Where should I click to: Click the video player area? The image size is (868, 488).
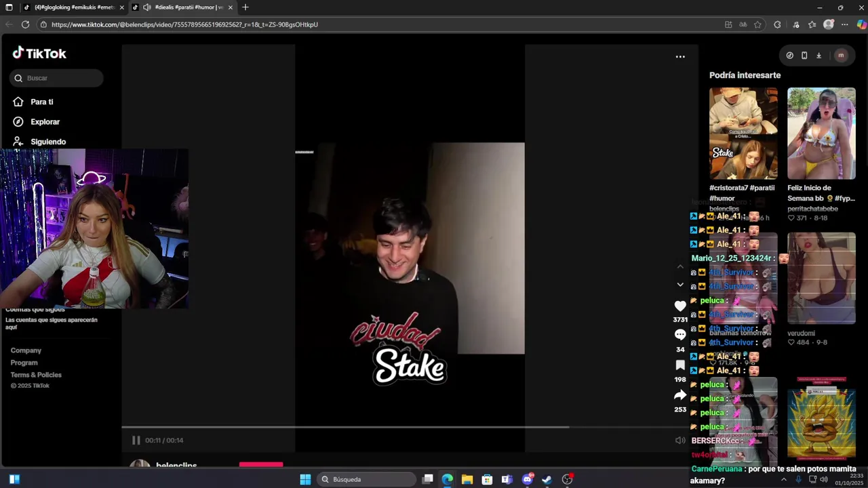(410, 248)
